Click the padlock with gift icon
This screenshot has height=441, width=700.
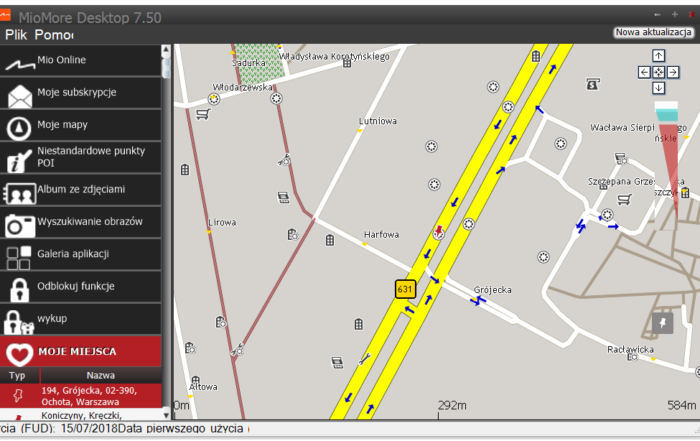click(x=19, y=323)
